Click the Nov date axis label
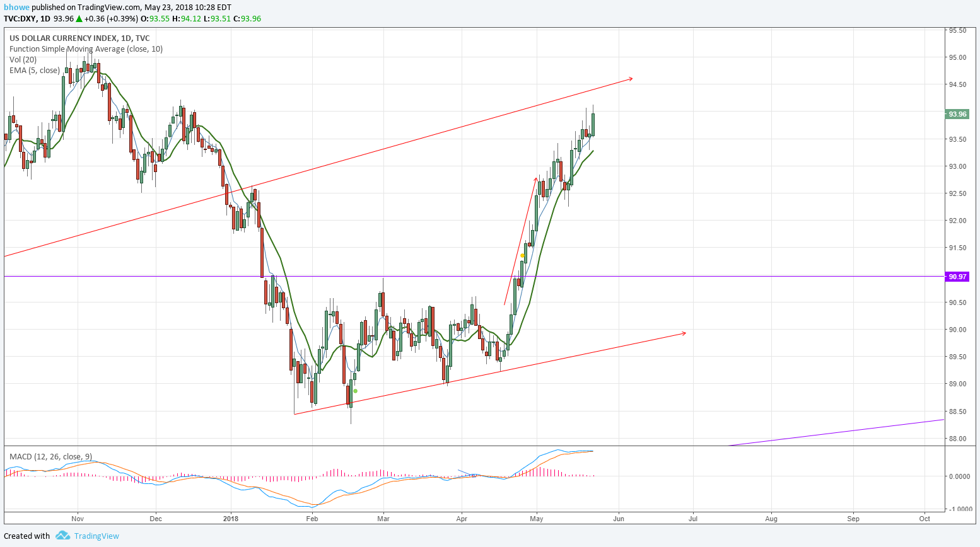Screen dimensions: 980x547 click(78, 519)
